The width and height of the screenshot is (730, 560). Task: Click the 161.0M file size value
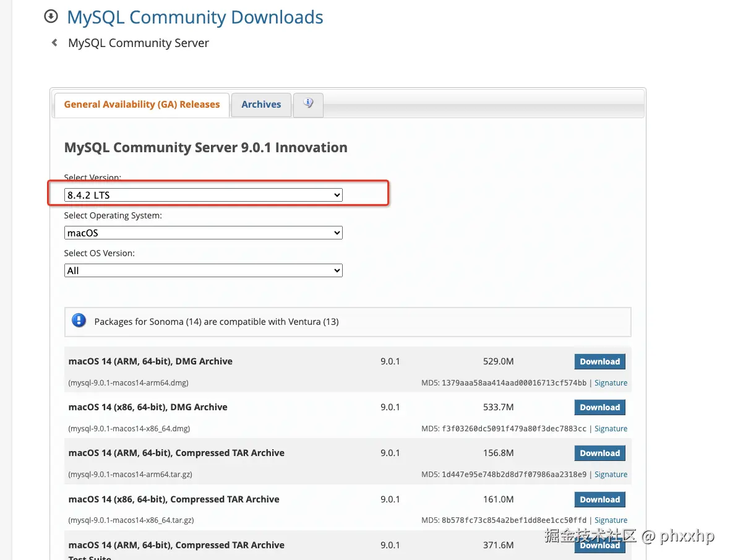coord(498,499)
